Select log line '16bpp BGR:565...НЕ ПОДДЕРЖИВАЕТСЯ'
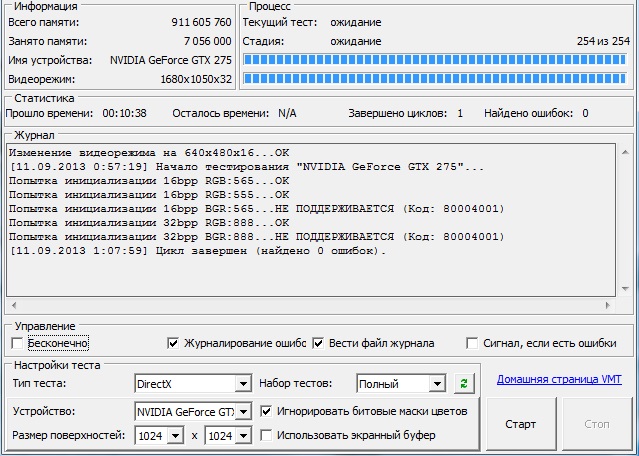Screen dimensions: 639x456 click(257, 209)
